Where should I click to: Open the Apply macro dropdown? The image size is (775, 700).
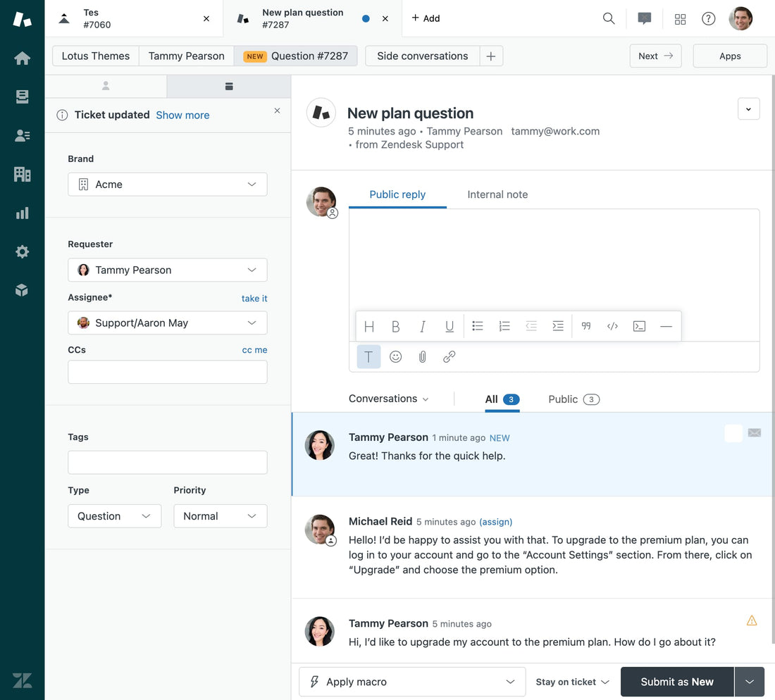coord(412,682)
